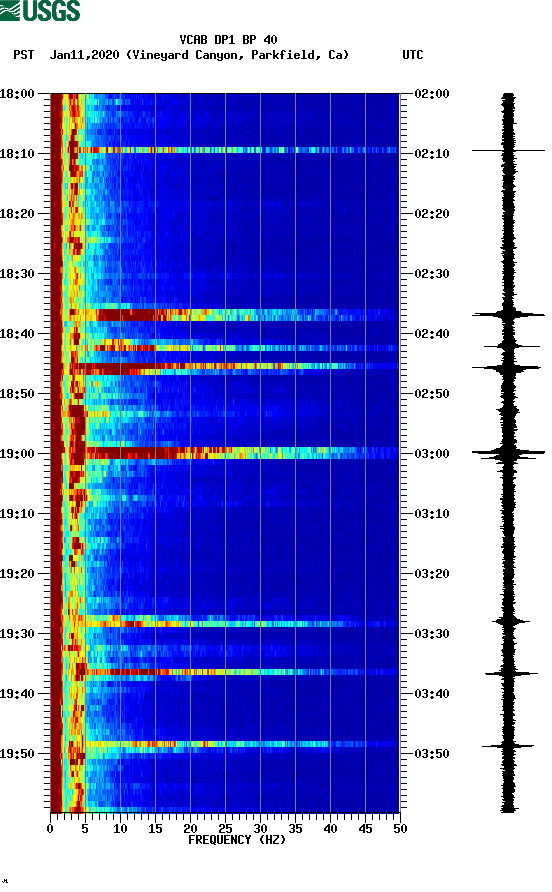552x892 pixels.
Task: Click the "03:00" UTC time label
Action: 432,454
